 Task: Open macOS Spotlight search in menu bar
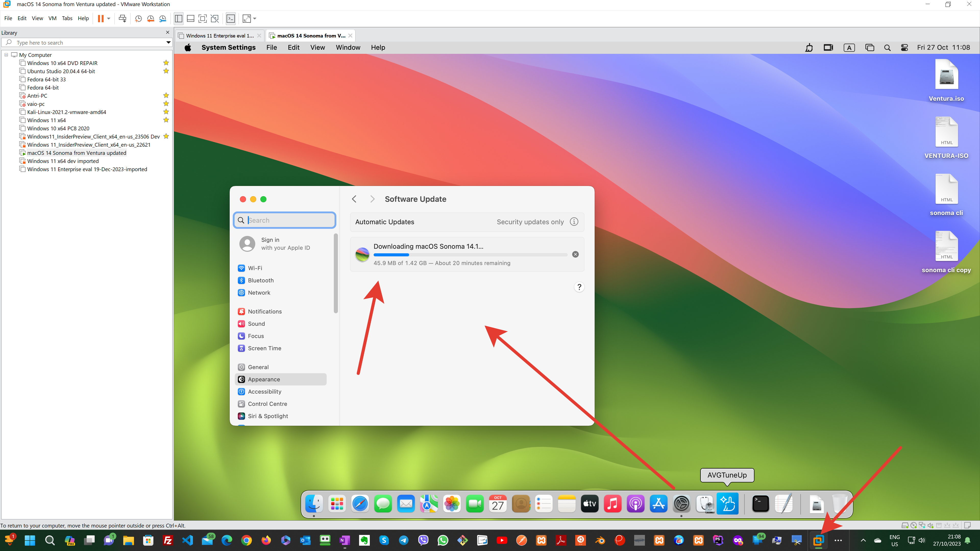tap(887, 47)
